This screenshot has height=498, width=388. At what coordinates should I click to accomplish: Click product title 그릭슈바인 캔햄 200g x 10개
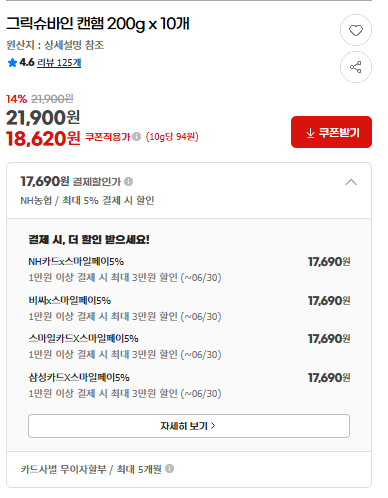pos(98,24)
